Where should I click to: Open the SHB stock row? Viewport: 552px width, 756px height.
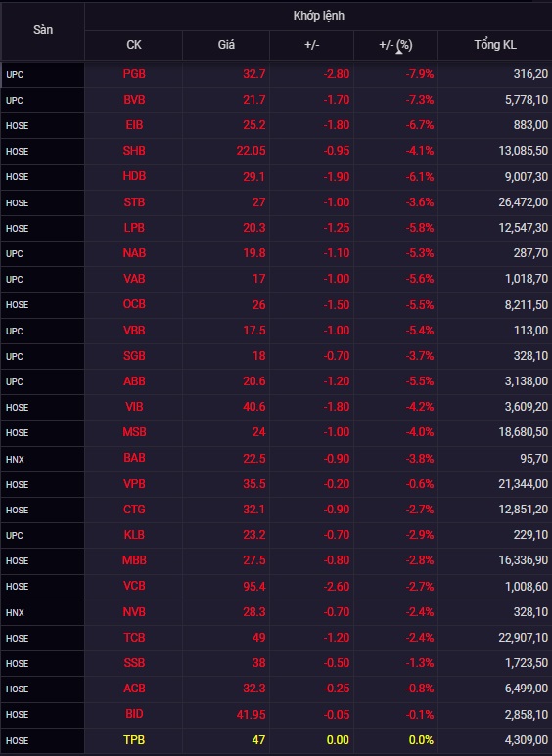pyautogui.click(x=276, y=151)
